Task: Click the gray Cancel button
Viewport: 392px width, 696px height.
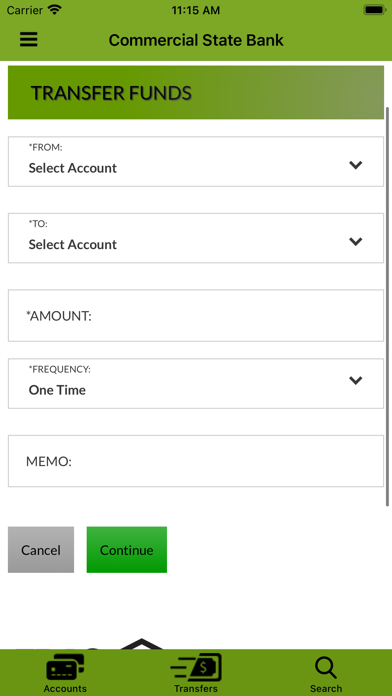Action: coord(41,550)
